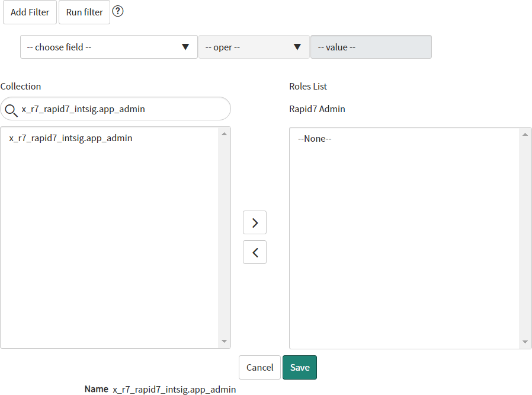Focus the Collection search text box
The height and width of the screenshot is (395, 532).
(x=121, y=109)
